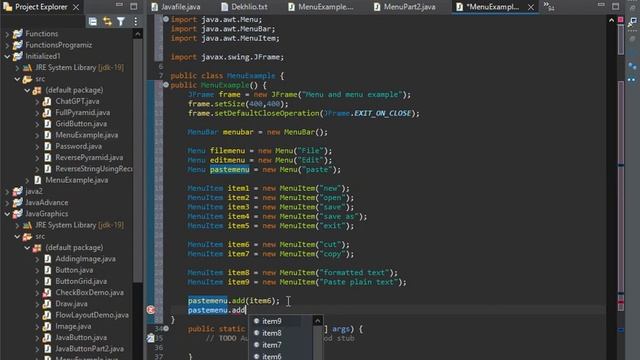
Task: Open Image.java file
Action: tap(73, 327)
